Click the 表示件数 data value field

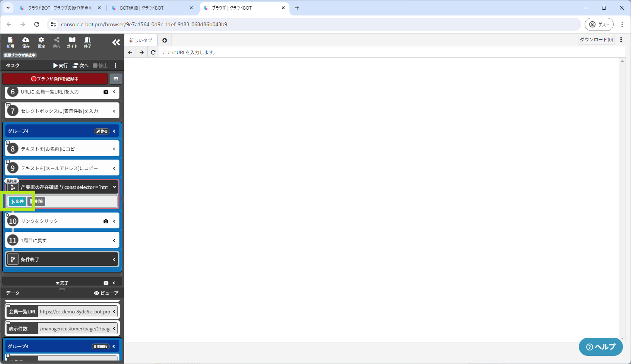click(x=75, y=329)
